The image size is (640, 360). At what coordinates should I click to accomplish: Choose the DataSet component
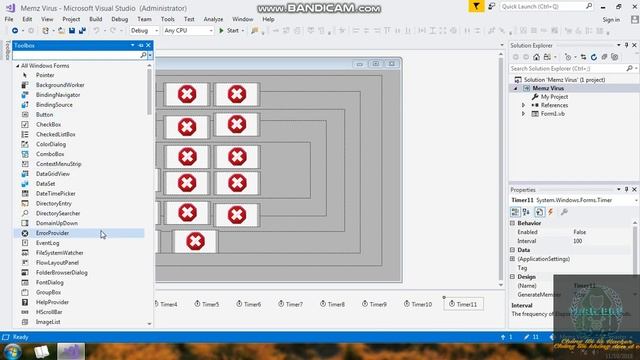click(x=45, y=184)
